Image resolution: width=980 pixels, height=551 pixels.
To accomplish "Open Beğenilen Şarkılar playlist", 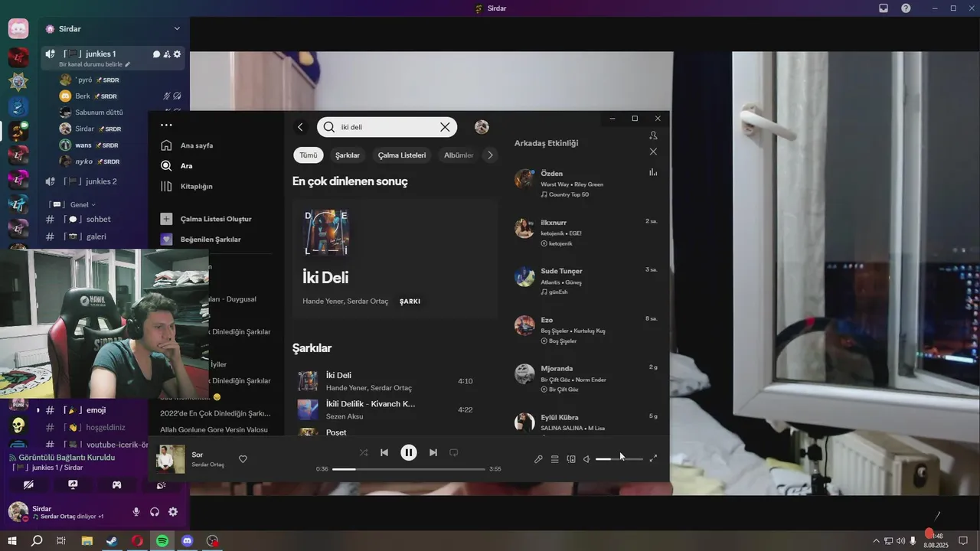I will coord(201,240).
